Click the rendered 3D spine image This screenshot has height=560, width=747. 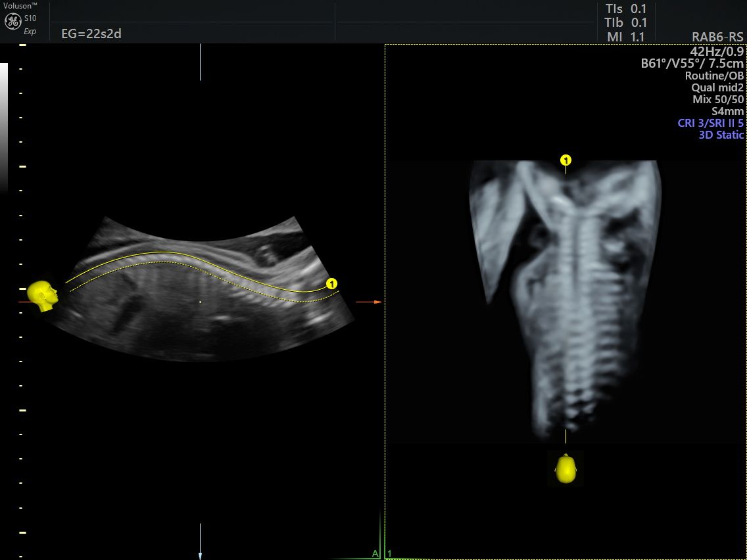pyautogui.click(x=566, y=296)
